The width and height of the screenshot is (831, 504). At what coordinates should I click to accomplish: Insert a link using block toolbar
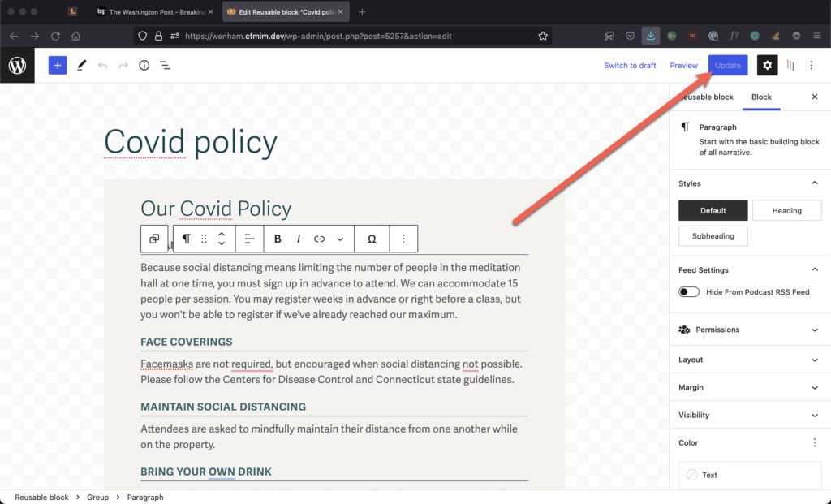tap(319, 239)
